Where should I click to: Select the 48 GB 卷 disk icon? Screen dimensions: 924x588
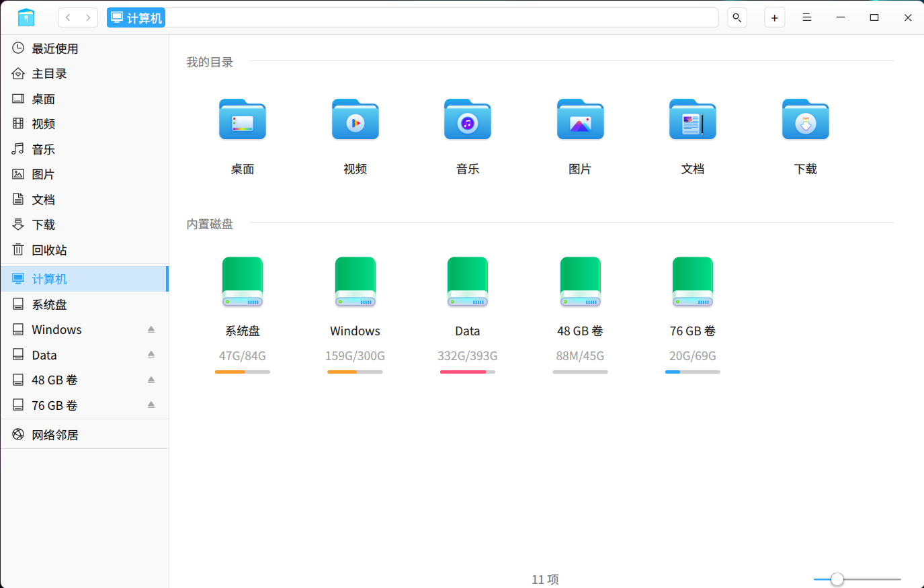[581, 282]
